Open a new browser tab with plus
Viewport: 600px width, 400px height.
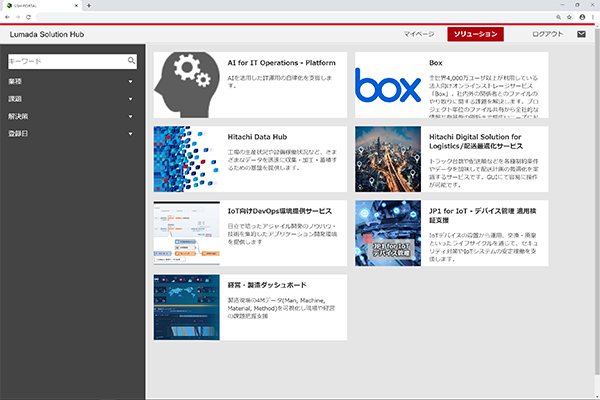pos(89,5)
